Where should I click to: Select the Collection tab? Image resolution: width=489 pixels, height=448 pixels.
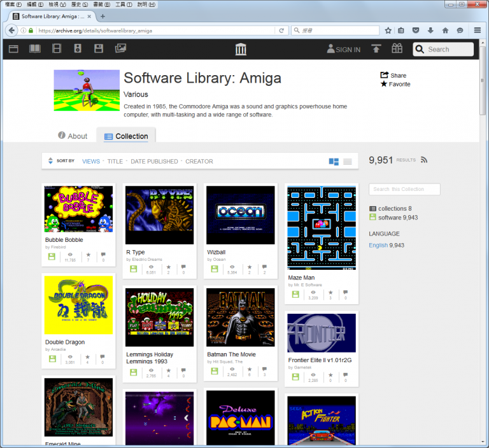(126, 136)
